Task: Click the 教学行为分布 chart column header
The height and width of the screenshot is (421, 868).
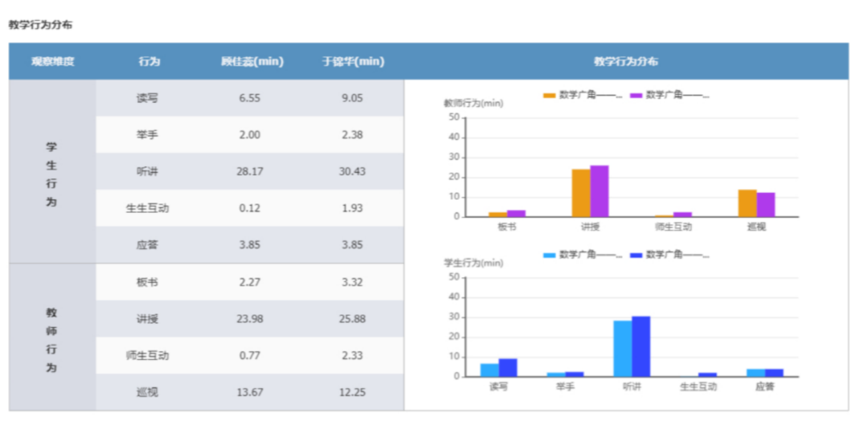Action: [626, 62]
